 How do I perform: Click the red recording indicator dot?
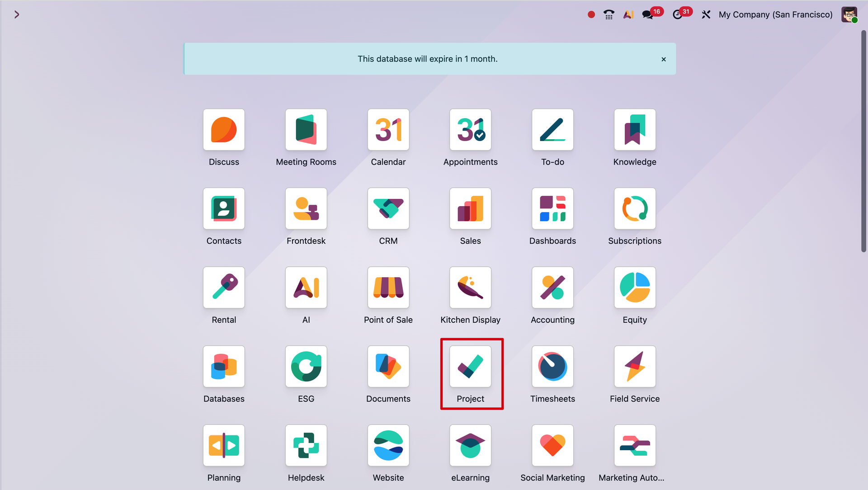pos(591,14)
